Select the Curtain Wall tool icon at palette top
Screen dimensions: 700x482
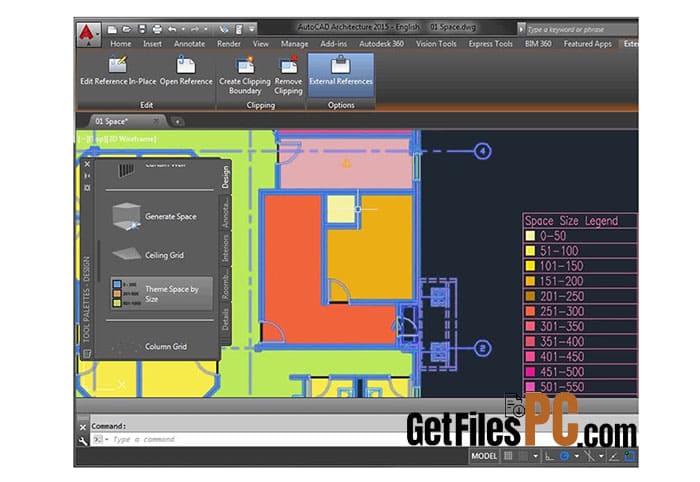coord(126,169)
